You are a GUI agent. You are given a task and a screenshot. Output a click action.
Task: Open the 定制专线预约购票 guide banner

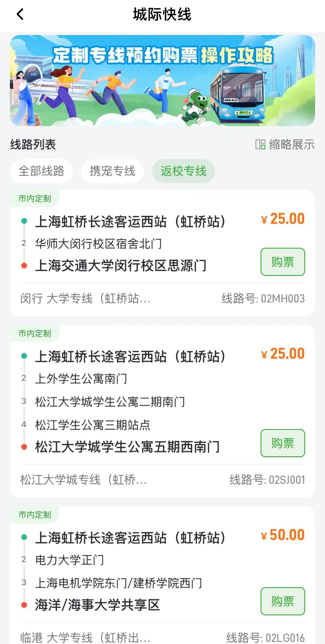(162, 80)
